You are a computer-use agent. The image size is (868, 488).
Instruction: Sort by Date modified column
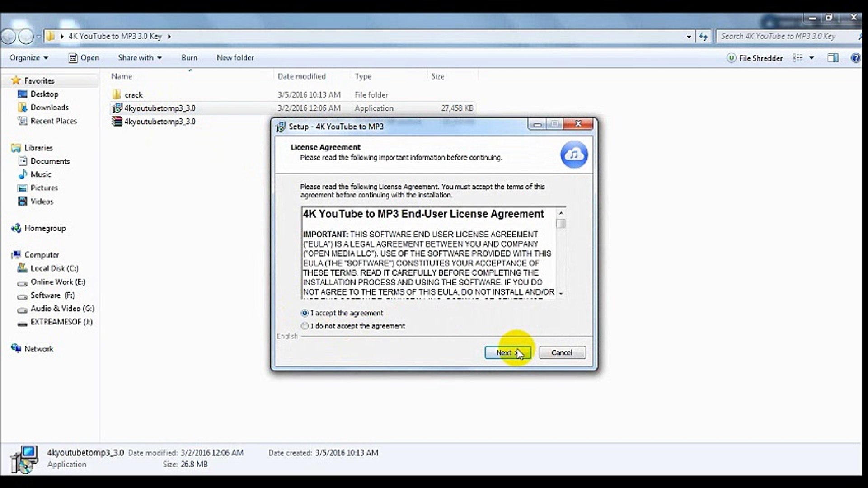point(301,76)
